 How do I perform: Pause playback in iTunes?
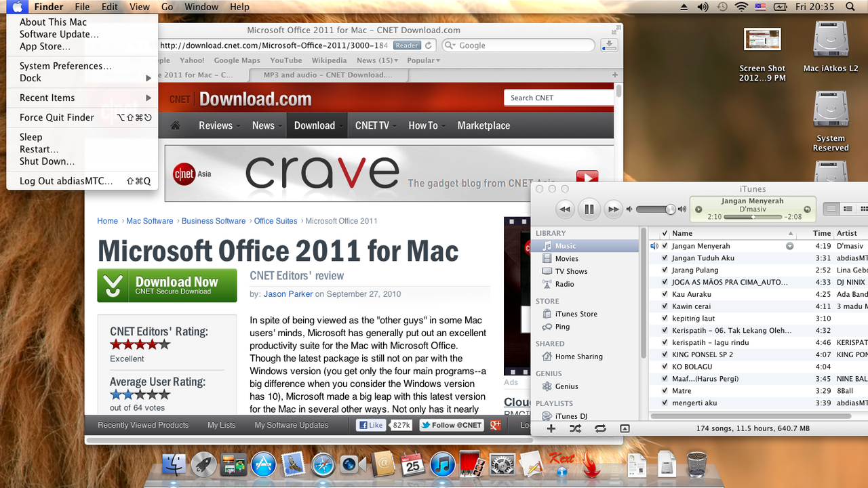(x=589, y=209)
